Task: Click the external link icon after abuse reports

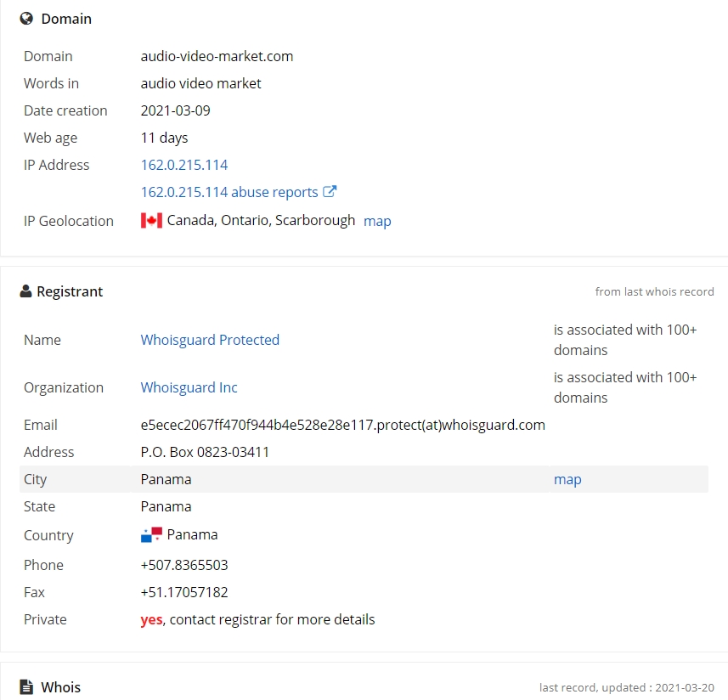Action: (x=330, y=191)
